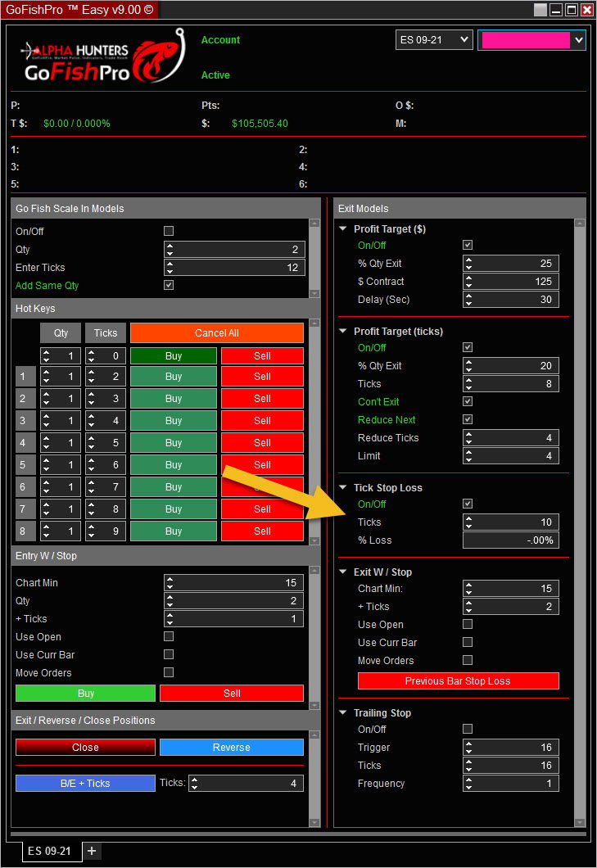
Task: Uncheck the Add Same Qty checkbox
Action: click(x=169, y=285)
